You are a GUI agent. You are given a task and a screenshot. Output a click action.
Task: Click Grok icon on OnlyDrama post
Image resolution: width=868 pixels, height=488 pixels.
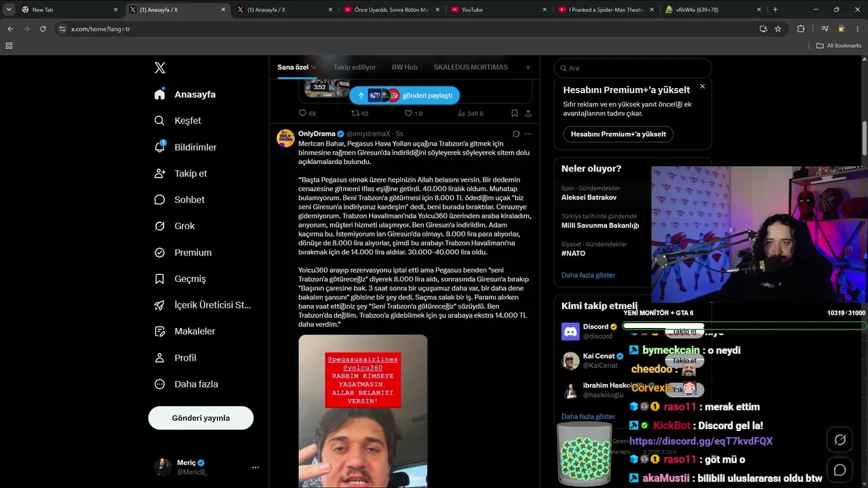[516, 134]
